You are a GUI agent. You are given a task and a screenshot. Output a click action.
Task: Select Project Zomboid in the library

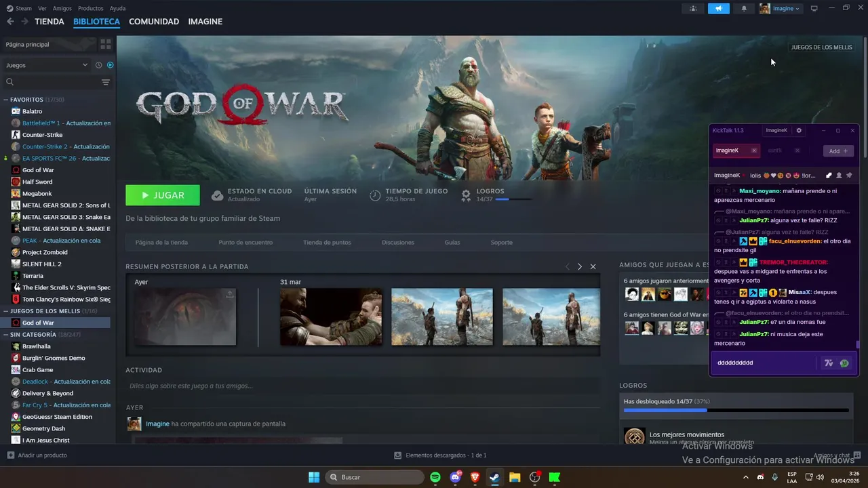(45, 252)
